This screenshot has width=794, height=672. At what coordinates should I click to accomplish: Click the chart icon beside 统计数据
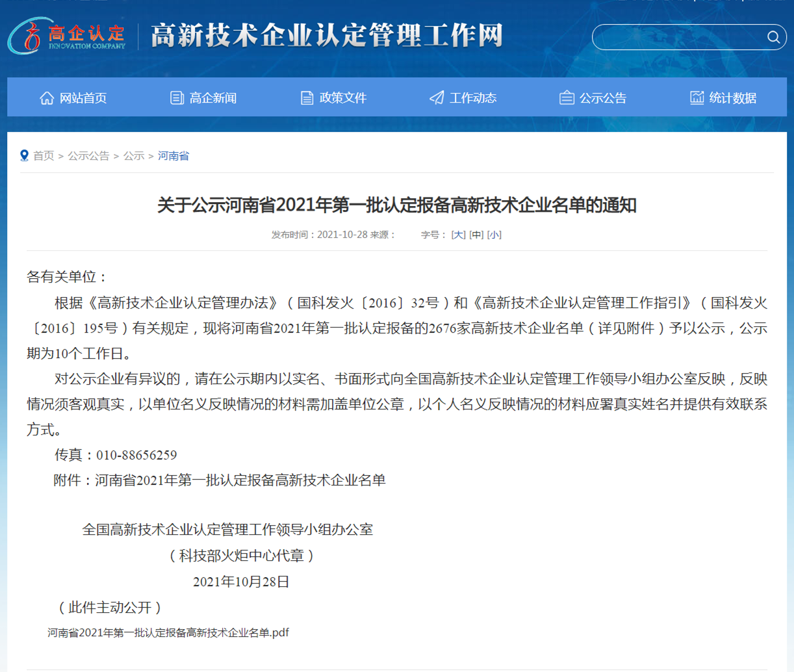697,98
